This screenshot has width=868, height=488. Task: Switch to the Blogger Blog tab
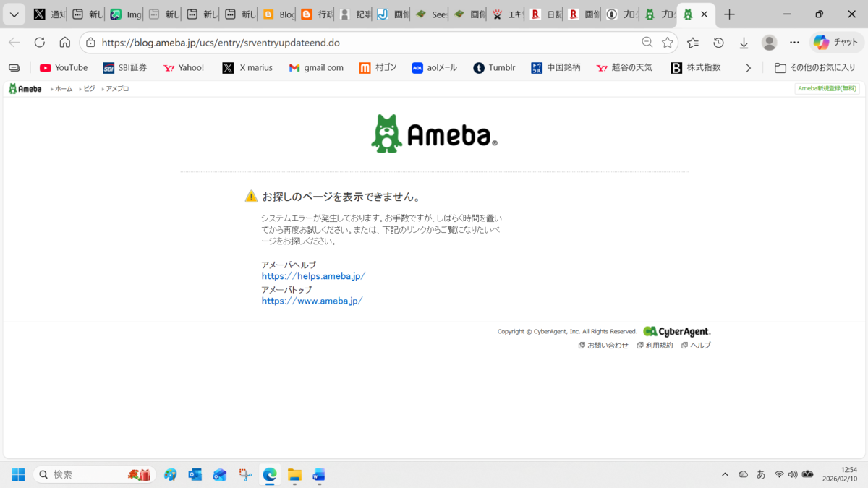[x=278, y=14]
